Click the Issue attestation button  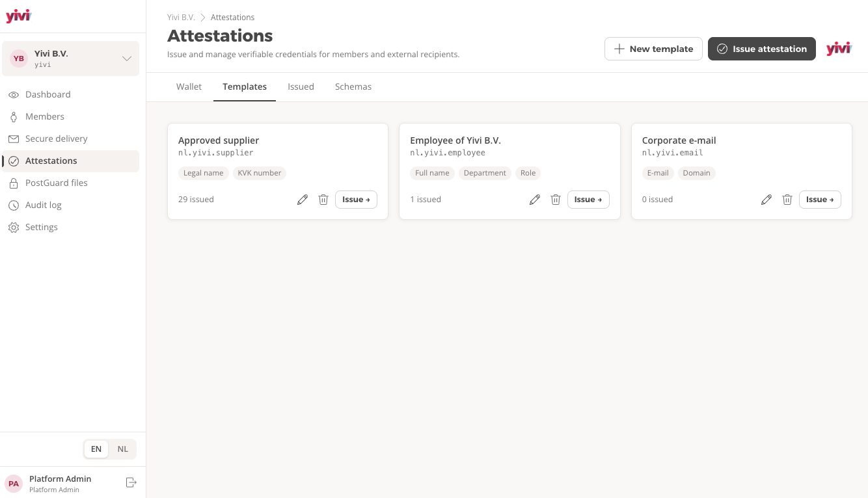[762, 49]
